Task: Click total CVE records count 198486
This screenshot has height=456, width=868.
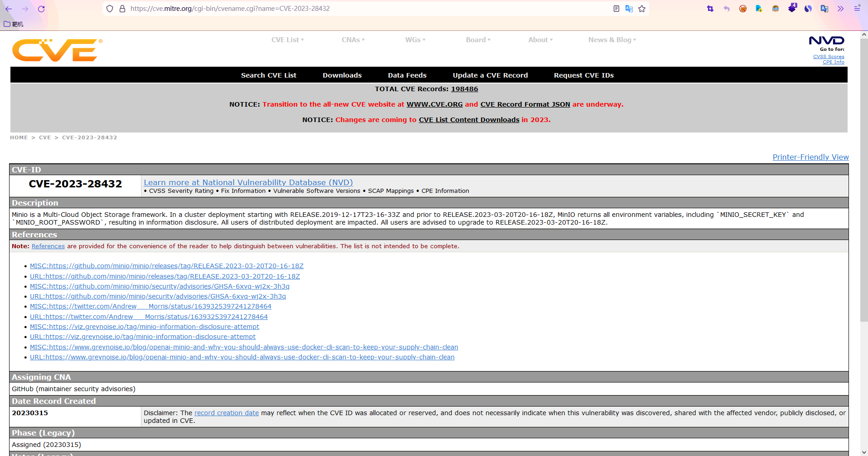Action: [465, 89]
